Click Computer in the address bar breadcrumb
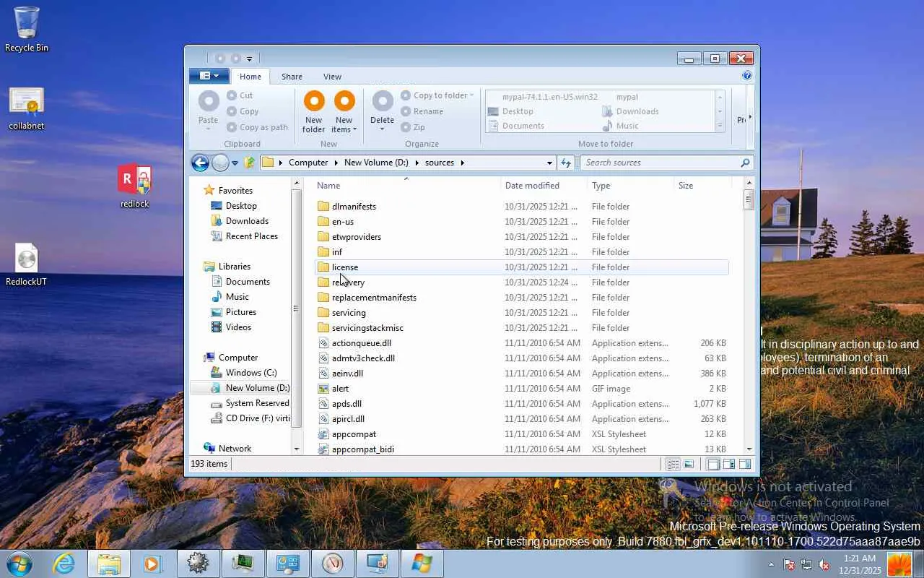924x578 pixels. [308, 163]
